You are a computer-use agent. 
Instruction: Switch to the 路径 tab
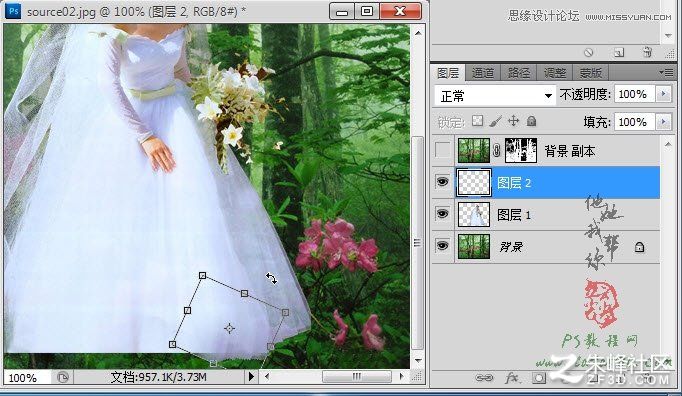pyautogui.click(x=518, y=73)
